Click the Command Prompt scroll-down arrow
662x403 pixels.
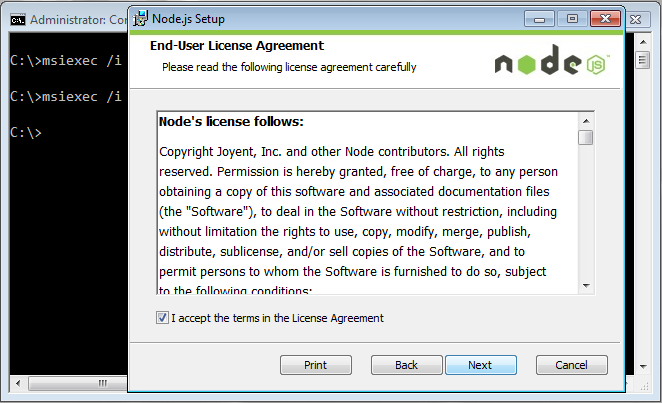click(x=643, y=366)
